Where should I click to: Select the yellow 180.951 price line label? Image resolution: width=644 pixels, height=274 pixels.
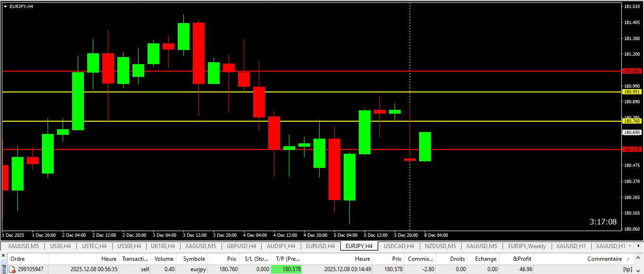(x=632, y=92)
